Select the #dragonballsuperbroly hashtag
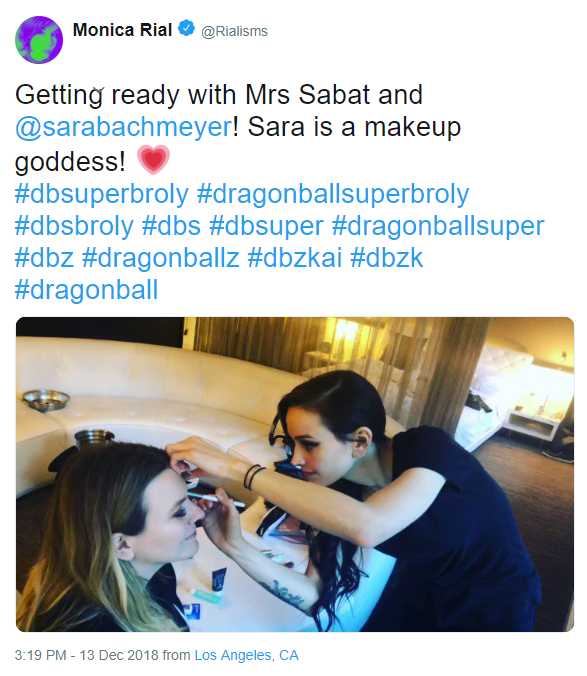 [x=333, y=194]
